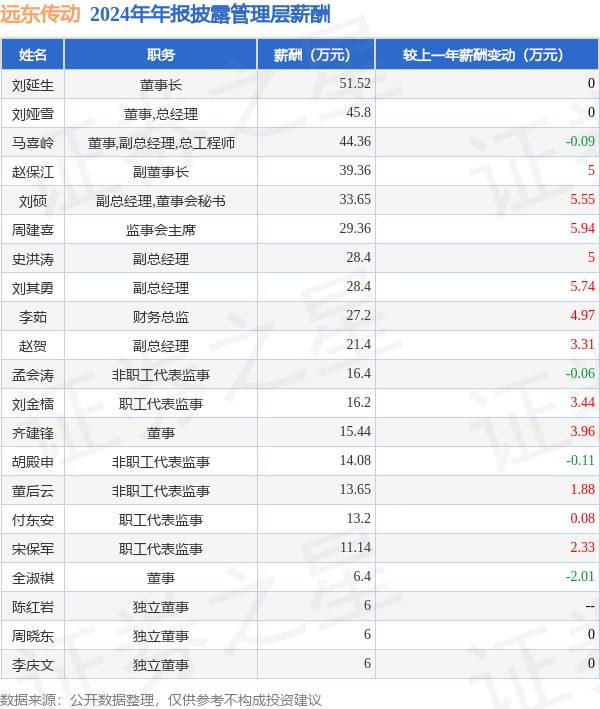This screenshot has width=600, height=709.
Task: Click the salary value 21.4
Action: 358,344
